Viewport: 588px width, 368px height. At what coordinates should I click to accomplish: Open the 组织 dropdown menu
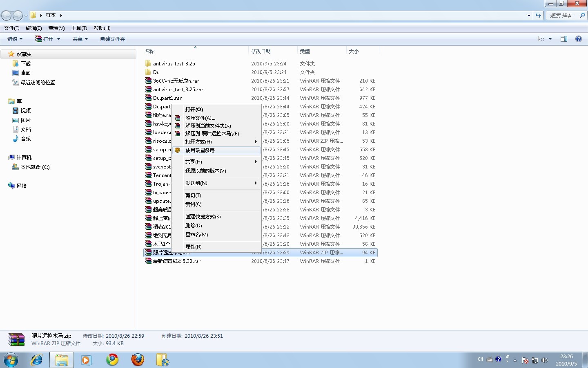pos(15,39)
